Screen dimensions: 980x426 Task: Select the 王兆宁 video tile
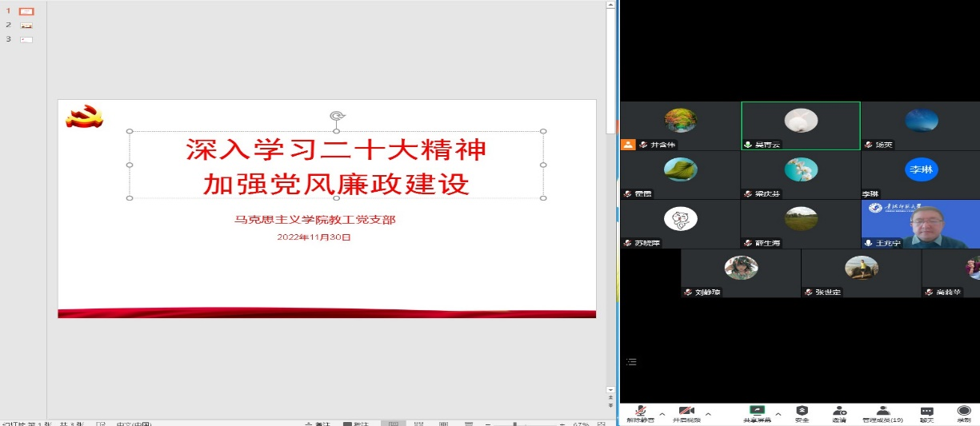tap(920, 224)
